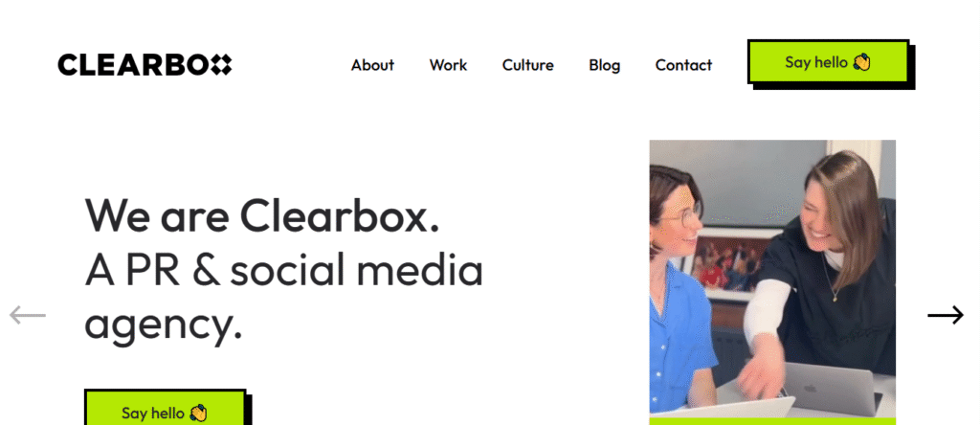Open the Culture menu item
Screen dimensions: 980x425
(528, 65)
